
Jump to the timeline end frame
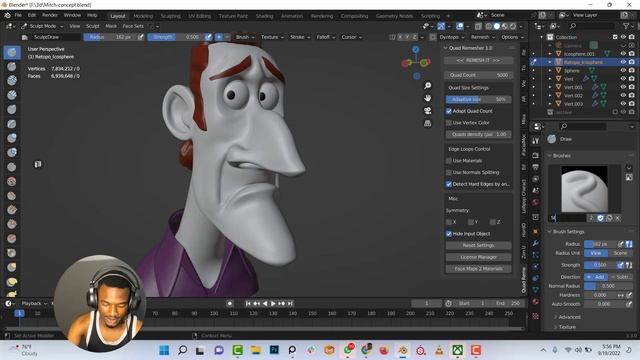tap(290, 304)
